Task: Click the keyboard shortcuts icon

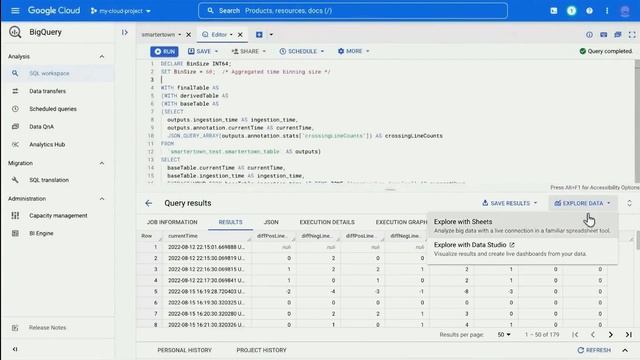Action: pyautogui.click(x=604, y=35)
